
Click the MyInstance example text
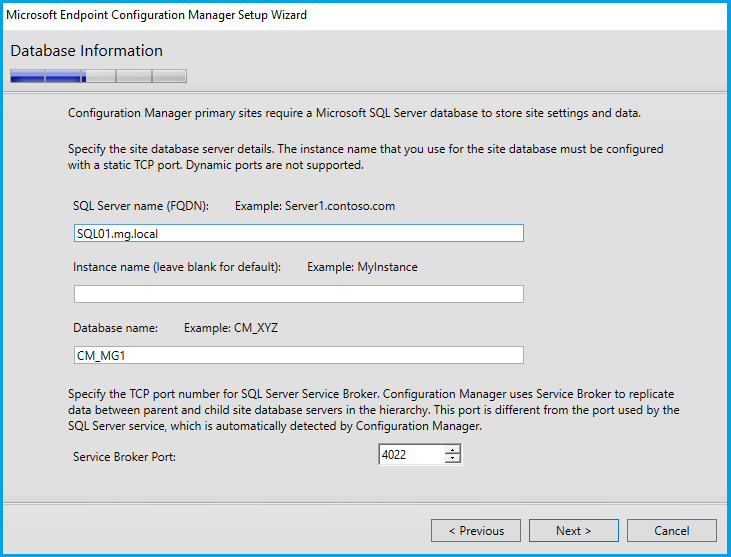pos(362,267)
